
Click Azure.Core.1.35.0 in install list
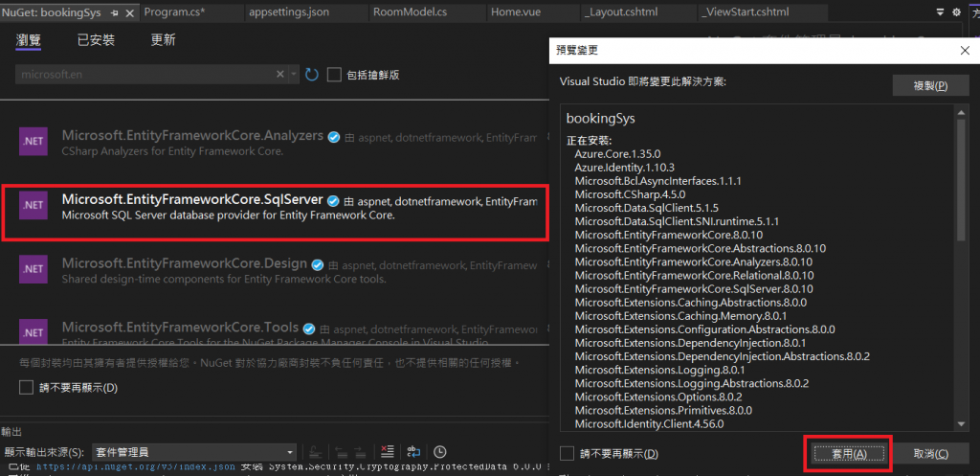coord(617,153)
